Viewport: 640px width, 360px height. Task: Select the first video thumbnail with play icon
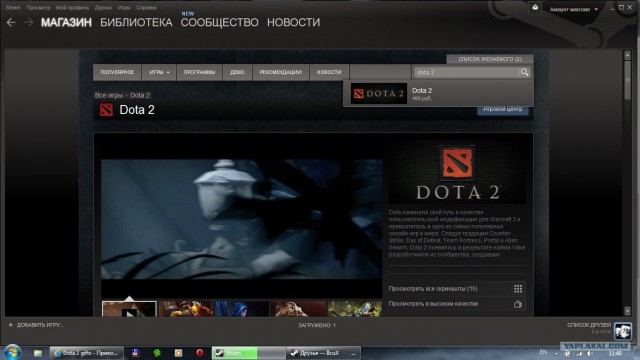(x=129, y=309)
